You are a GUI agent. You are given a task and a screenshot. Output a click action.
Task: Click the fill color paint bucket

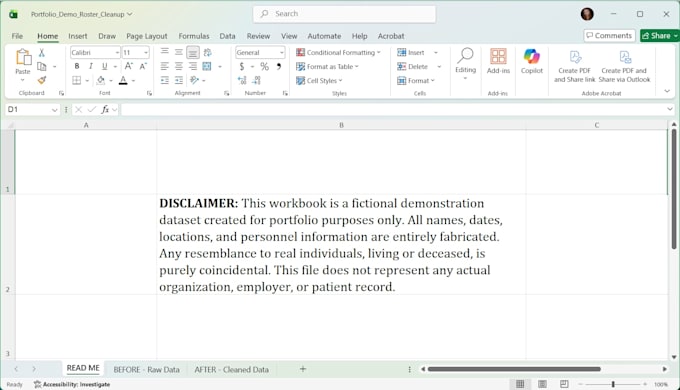click(101, 80)
